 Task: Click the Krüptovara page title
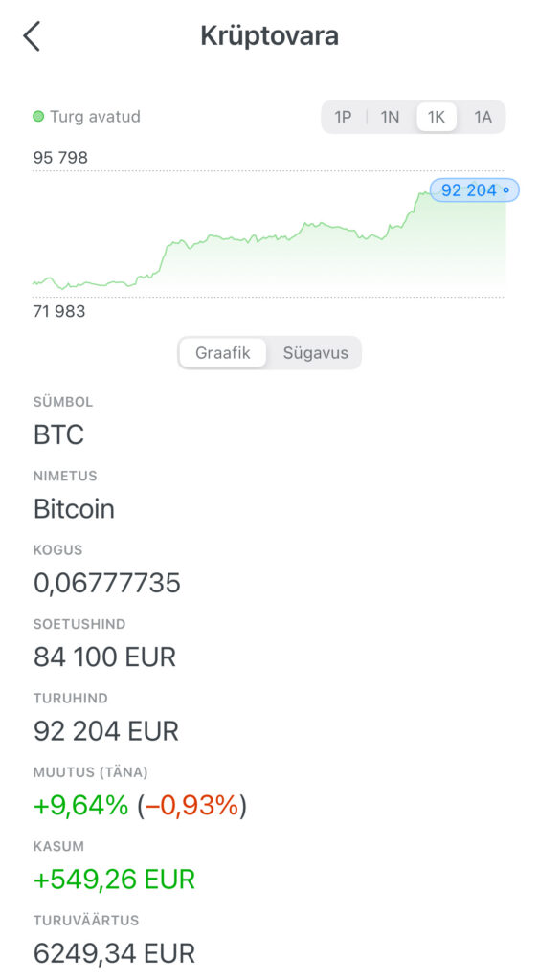point(270,36)
